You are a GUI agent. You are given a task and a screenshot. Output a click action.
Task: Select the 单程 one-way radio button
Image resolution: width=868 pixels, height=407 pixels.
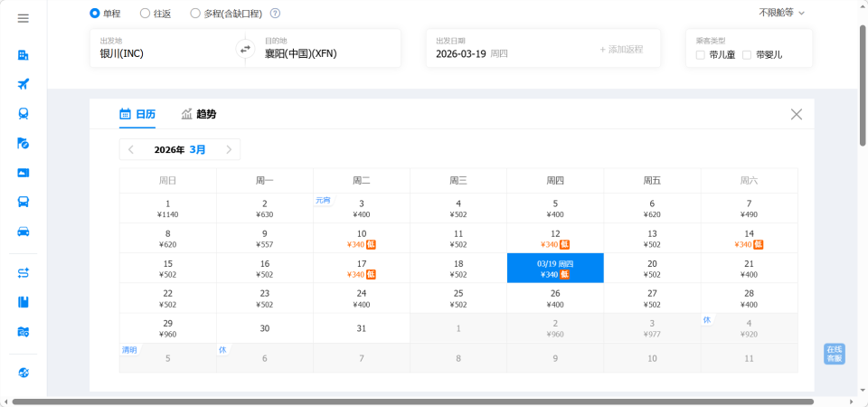tap(94, 14)
